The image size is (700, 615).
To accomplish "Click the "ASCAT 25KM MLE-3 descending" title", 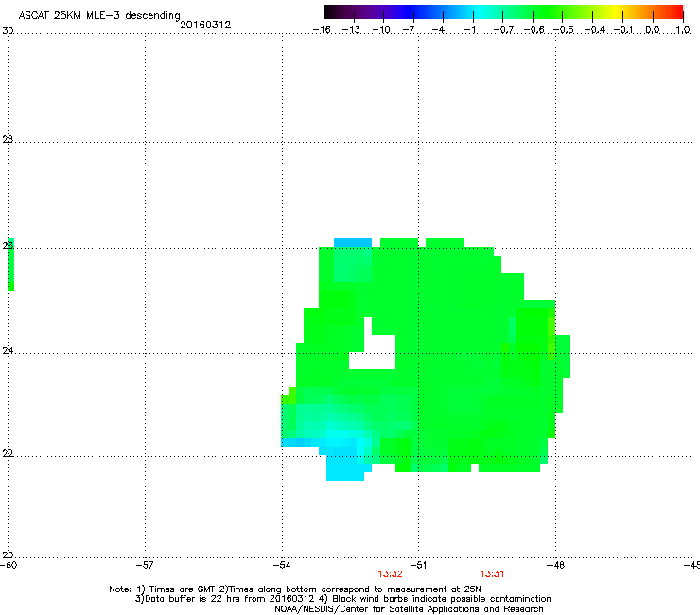I will (x=99, y=15).
